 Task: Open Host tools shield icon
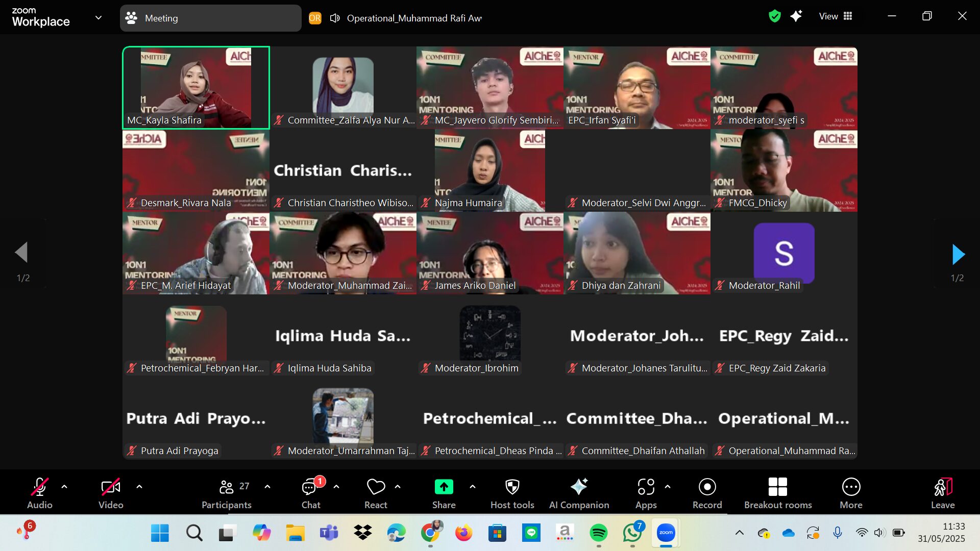coord(512,487)
